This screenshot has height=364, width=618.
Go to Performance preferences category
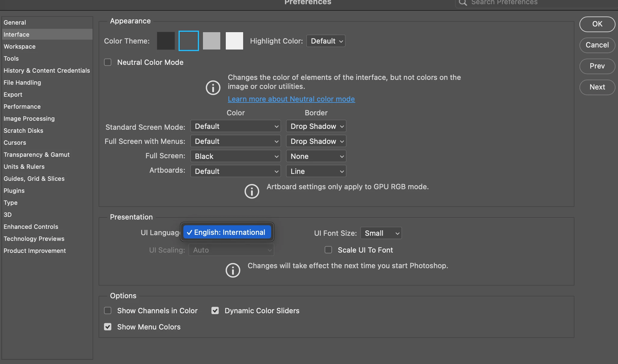click(22, 107)
